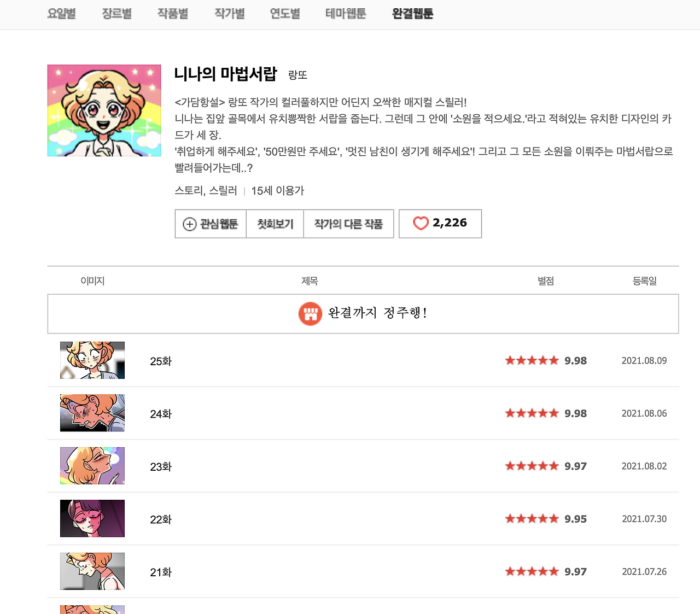Click the score 9.95 for 22화
Image resolution: width=700 pixels, height=614 pixels.
(x=576, y=519)
